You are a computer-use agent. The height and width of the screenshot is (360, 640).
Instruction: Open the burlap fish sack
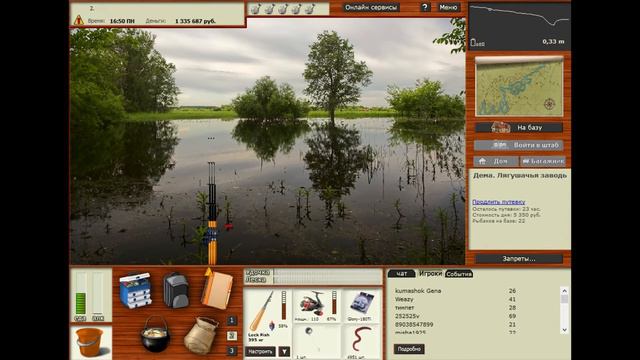point(201,335)
